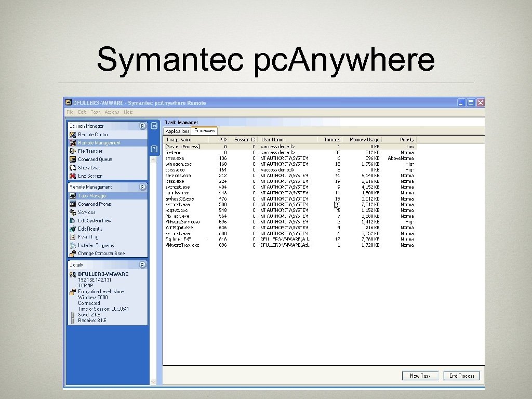Select the Explorer.EXE process row
532x399 pixels.
point(290,239)
